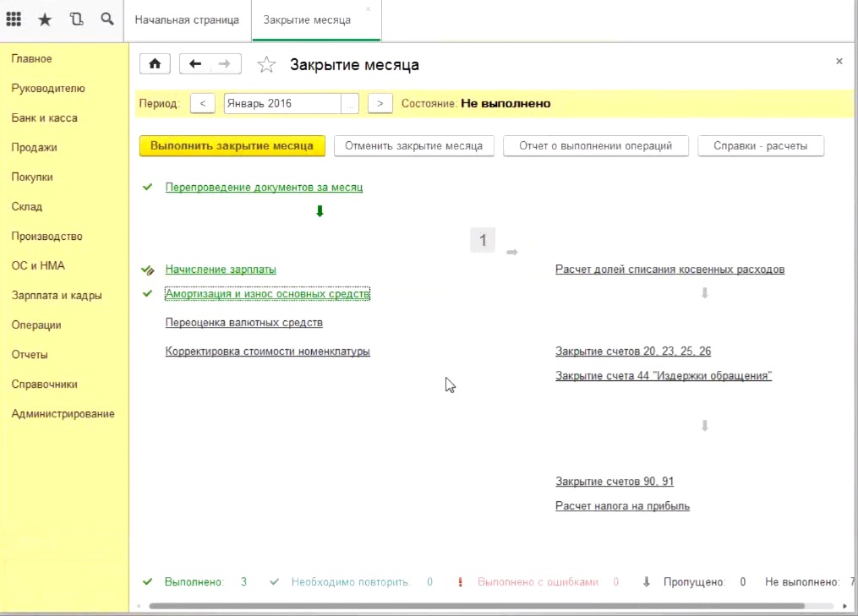Go to next period

point(380,103)
